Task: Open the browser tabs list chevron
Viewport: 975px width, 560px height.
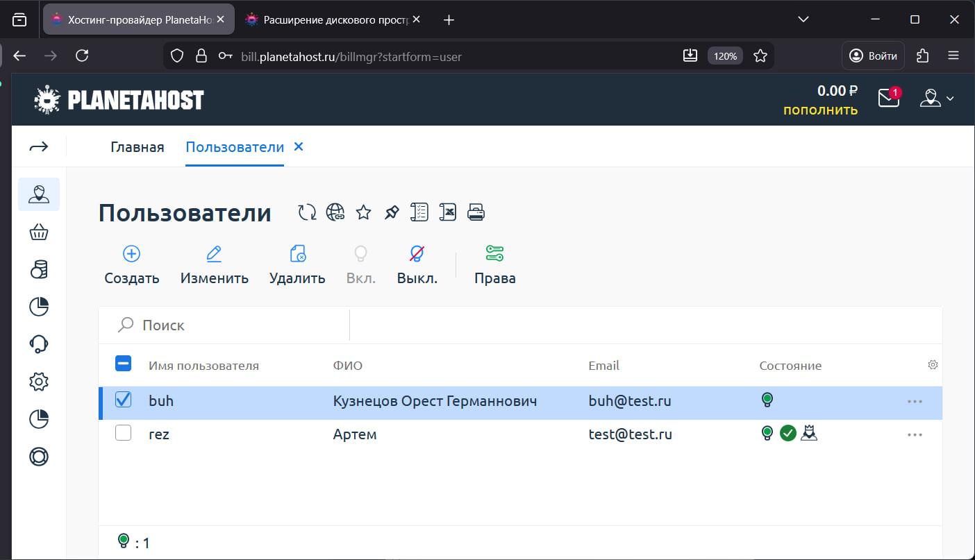Action: click(803, 19)
